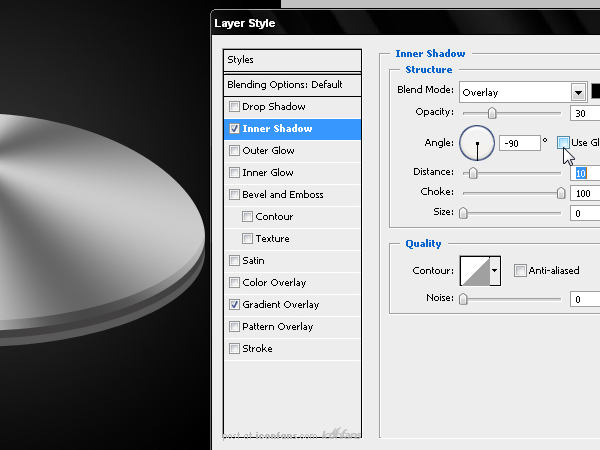
Task: Enable the Outer Glow checkbox
Action: (x=234, y=150)
